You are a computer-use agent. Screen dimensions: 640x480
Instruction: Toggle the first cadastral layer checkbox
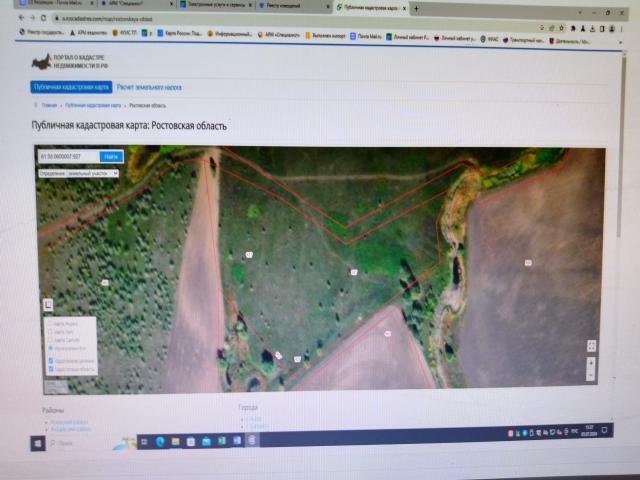tap(51, 361)
